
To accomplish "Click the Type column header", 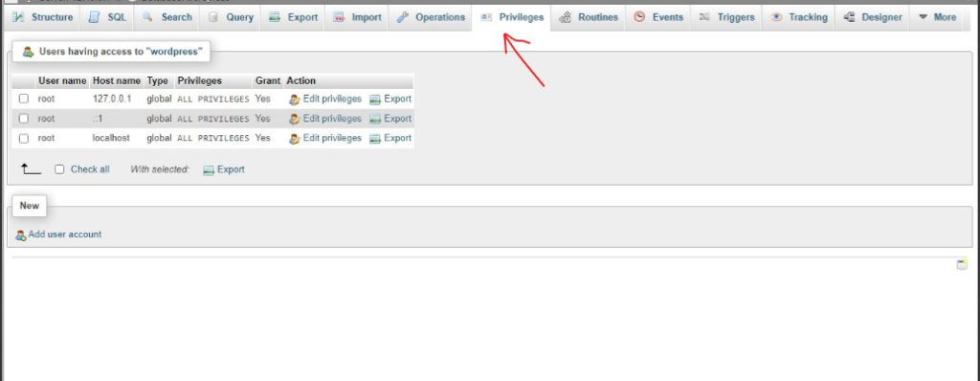I will tap(158, 80).
